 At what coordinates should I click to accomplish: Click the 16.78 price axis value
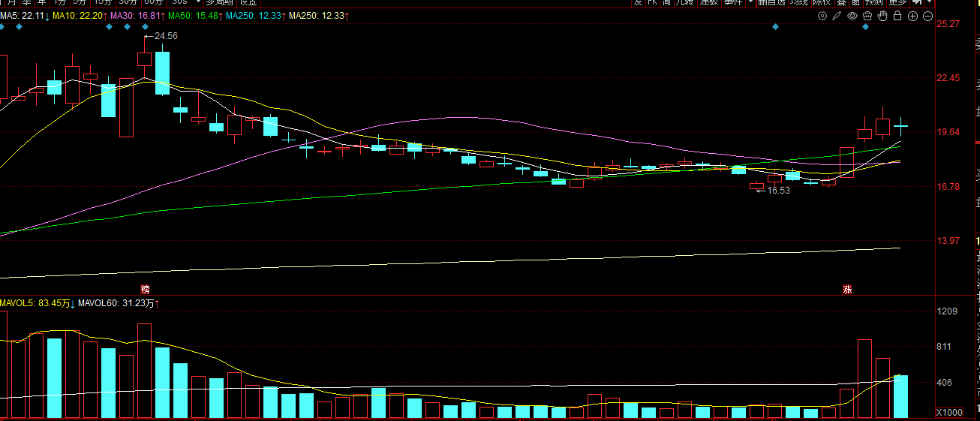(x=949, y=187)
